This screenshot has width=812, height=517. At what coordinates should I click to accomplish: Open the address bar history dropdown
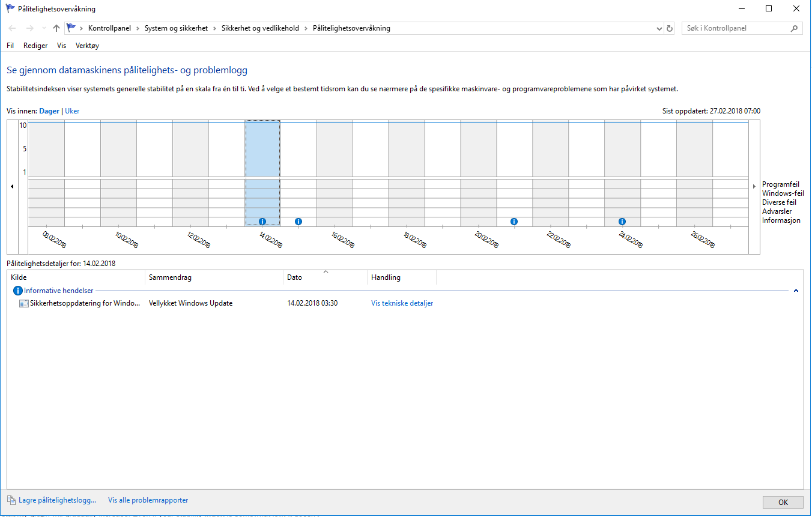[x=659, y=28]
